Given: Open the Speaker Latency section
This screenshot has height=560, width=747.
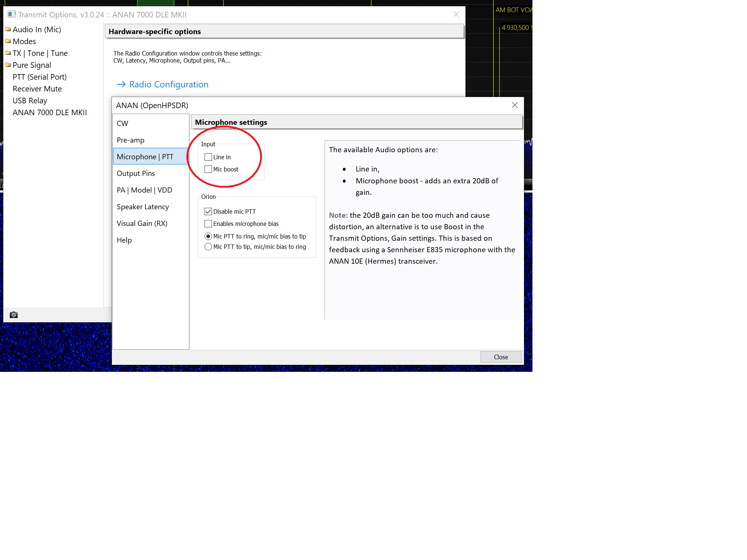Looking at the screenshot, I should pyautogui.click(x=150, y=207).
